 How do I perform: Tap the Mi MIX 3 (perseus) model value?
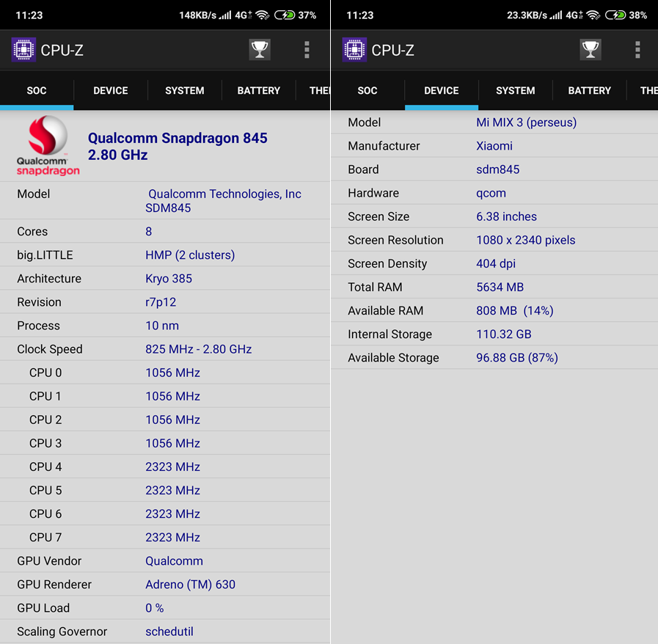click(526, 122)
